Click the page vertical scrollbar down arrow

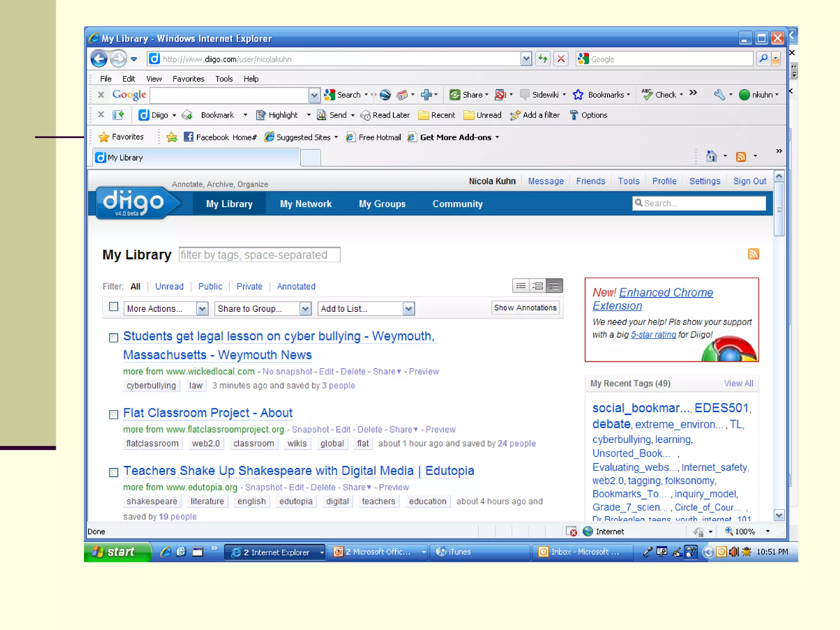pos(779,515)
